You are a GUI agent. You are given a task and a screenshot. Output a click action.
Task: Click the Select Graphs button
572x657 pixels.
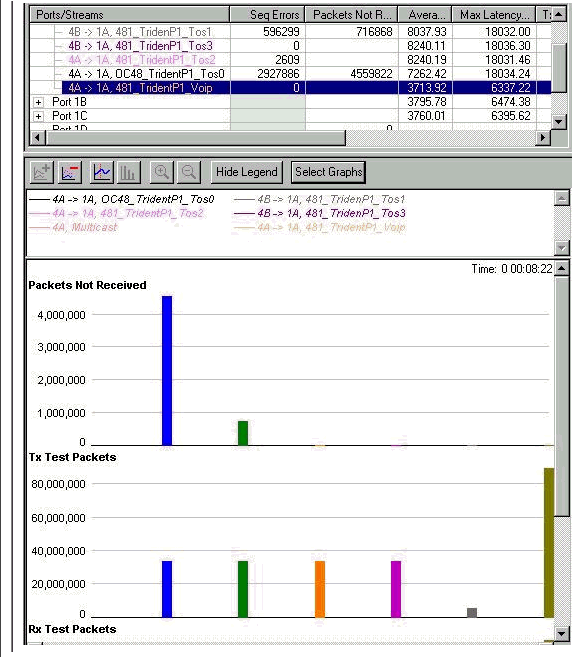329,172
